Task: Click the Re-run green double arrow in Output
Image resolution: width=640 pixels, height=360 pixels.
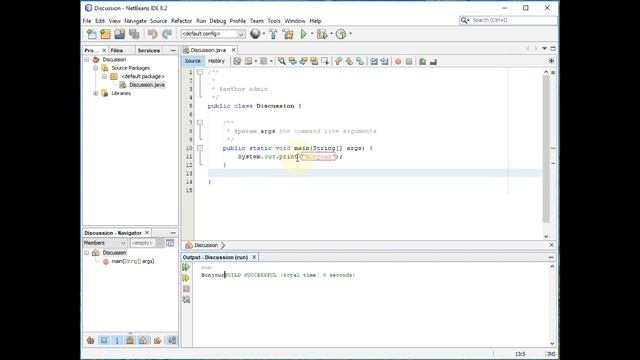Action: coord(186,267)
